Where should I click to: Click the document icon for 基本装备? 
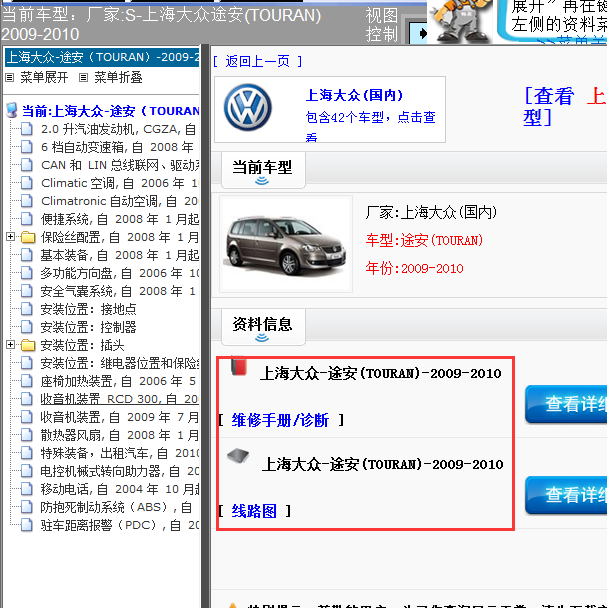[26, 255]
